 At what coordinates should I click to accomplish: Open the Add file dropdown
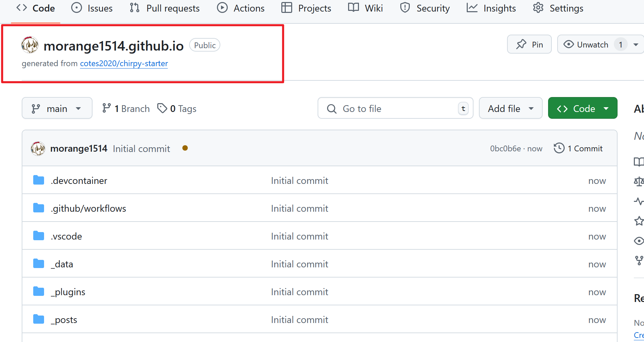click(510, 108)
